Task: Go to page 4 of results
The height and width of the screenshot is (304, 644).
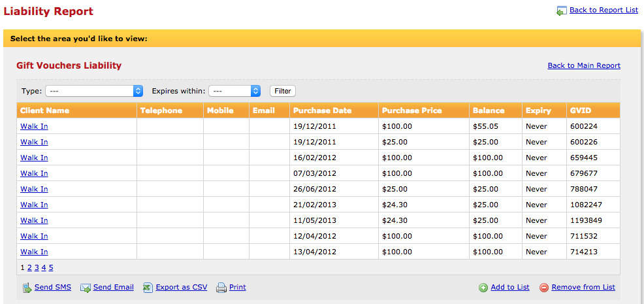Action: (x=44, y=268)
